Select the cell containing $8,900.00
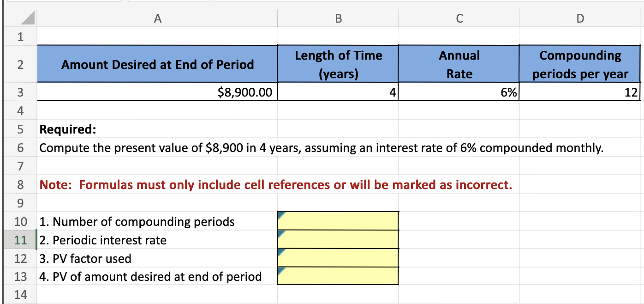Viewport: 644px width, 304px height. pyautogui.click(x=157, y=92)
